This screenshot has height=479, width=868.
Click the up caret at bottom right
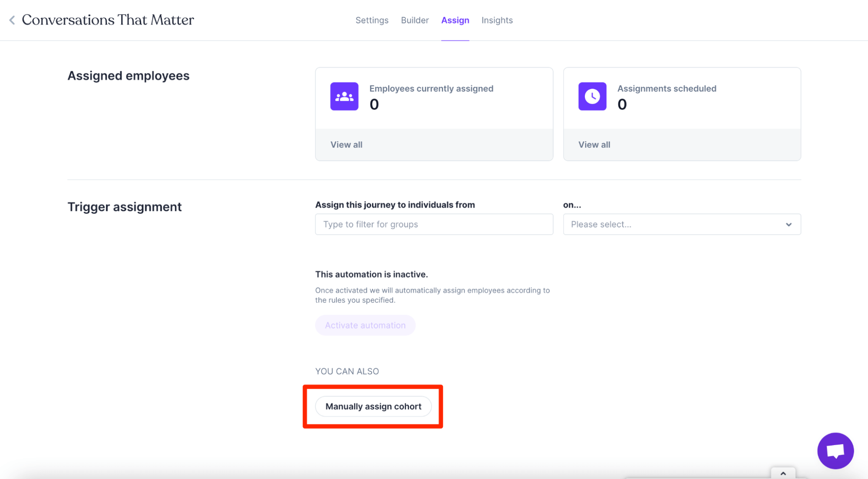[783, 473]
